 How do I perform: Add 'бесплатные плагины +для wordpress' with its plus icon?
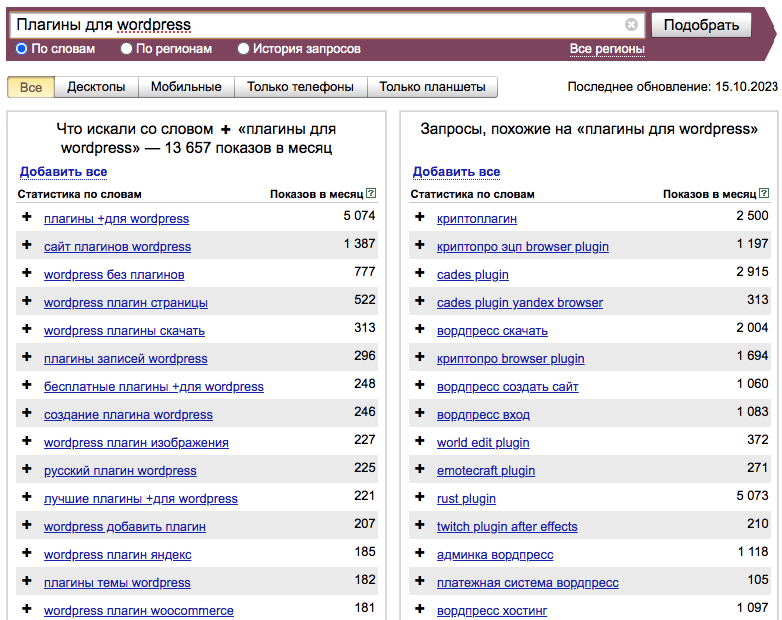pos(27,385)
